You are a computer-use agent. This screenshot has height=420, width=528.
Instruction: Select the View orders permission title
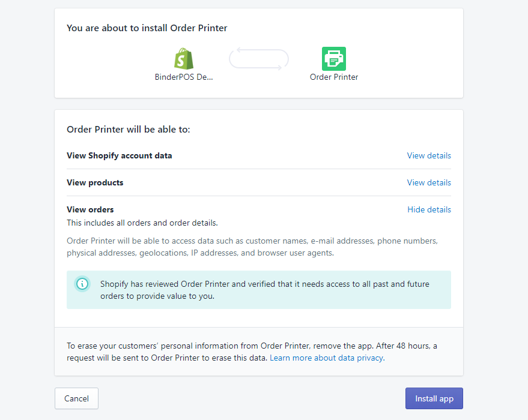pyautogui.click(x=90, y=209)
